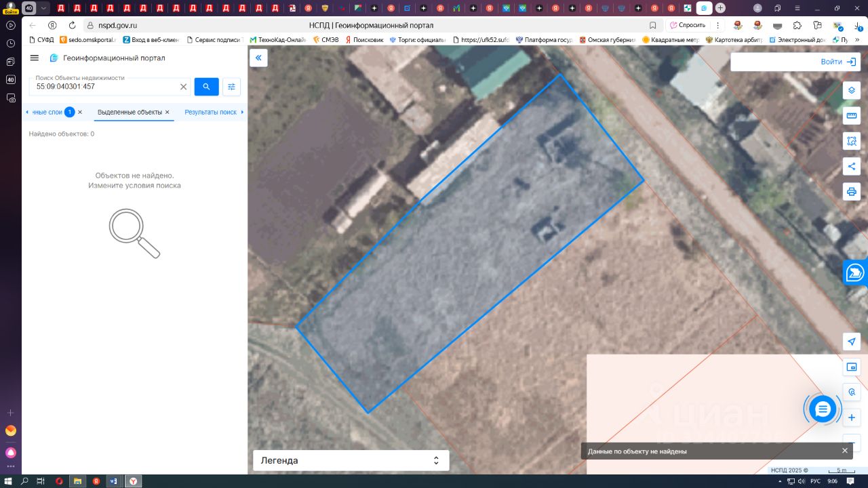This screenshot has height=488, width=868.
Task: Clear the cadastral number search field
Action: coord(183,87)
